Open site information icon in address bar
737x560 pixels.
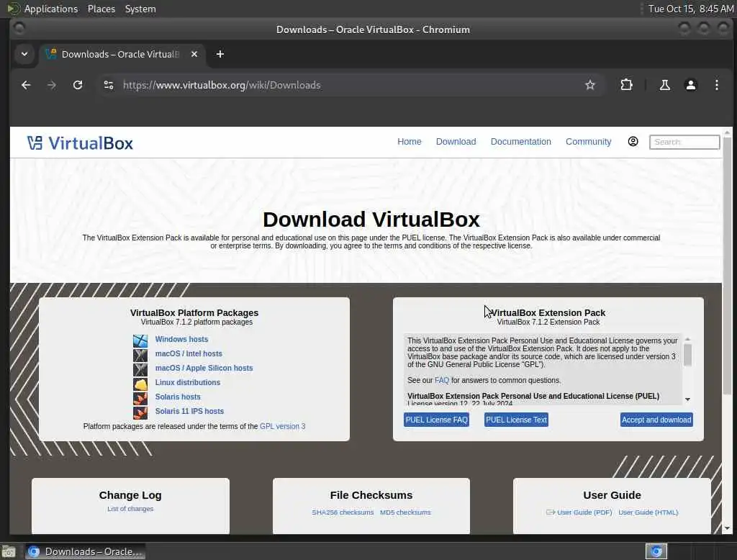click(109, 85)
